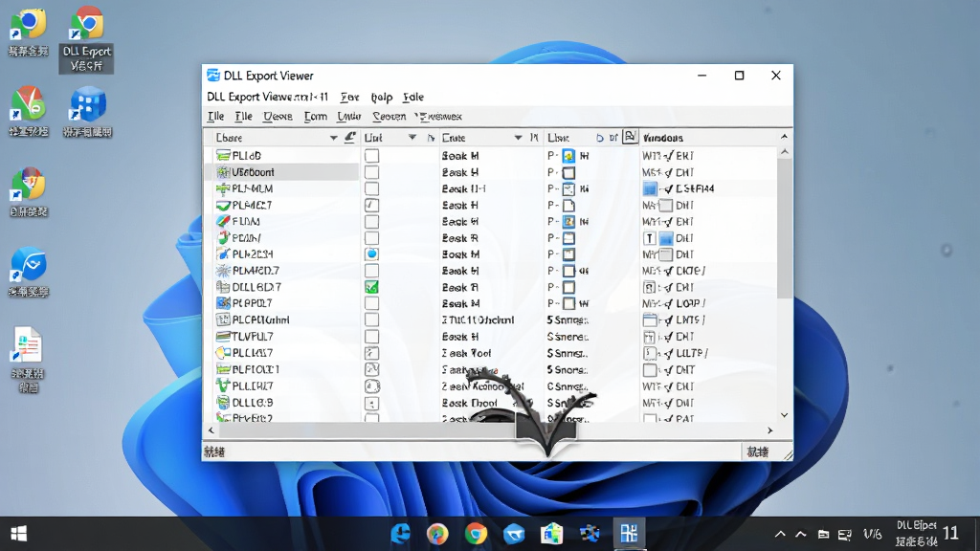Open the blue grid desktop icon
The width and height of the screenshot is (980, 551).
point(87,111)
